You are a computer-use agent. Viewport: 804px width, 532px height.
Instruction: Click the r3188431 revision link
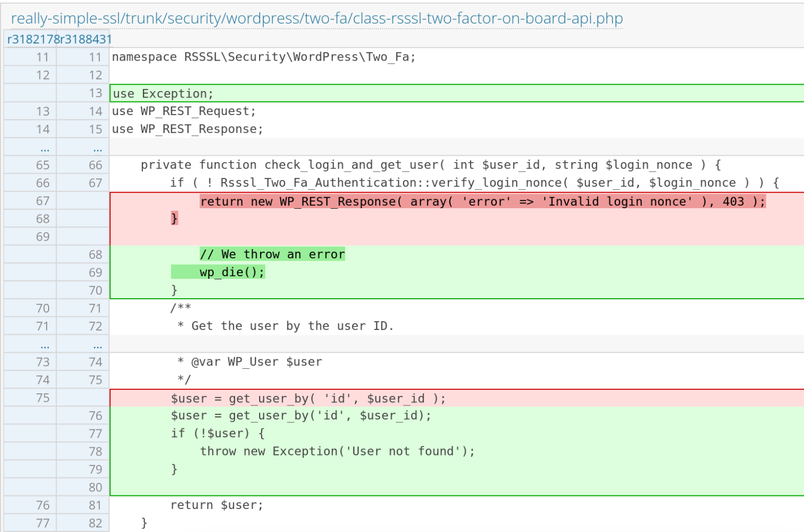pyautogui.click(x=84, y=39)
